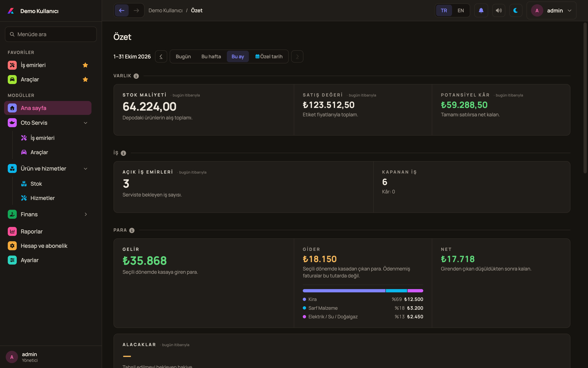Image resolution: width=588 pixels, height=368 pixels.
Task: Show info for PARA section
Action: coord(132,230)
